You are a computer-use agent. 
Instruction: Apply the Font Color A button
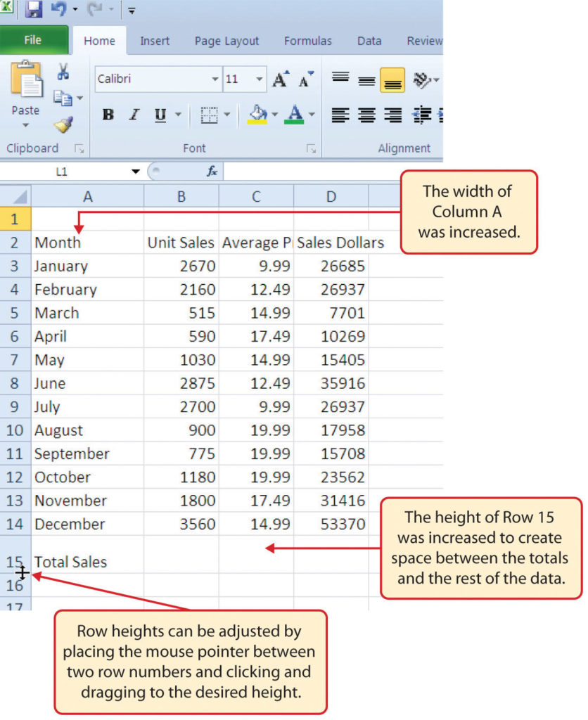pyautogui.click(x=295, y=115)
